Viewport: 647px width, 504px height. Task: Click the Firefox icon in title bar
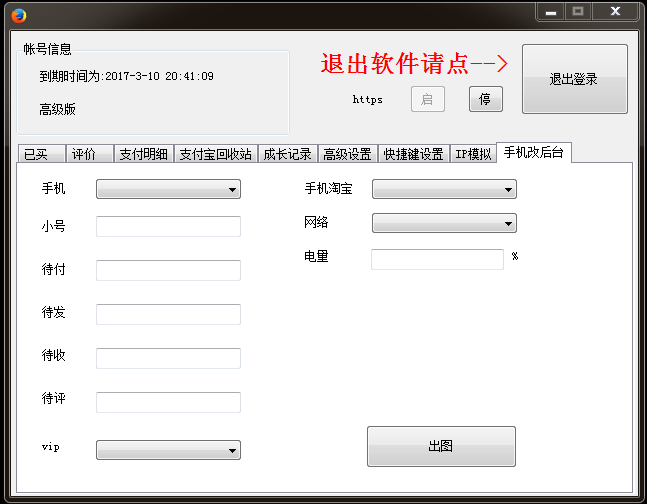click(x=19, y=16)
